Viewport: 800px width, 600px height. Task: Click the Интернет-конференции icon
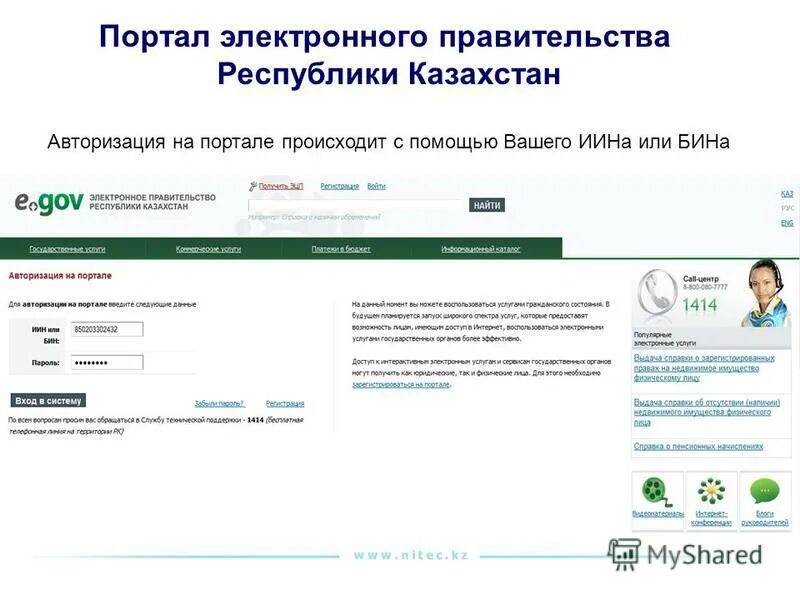click(710, 488)
